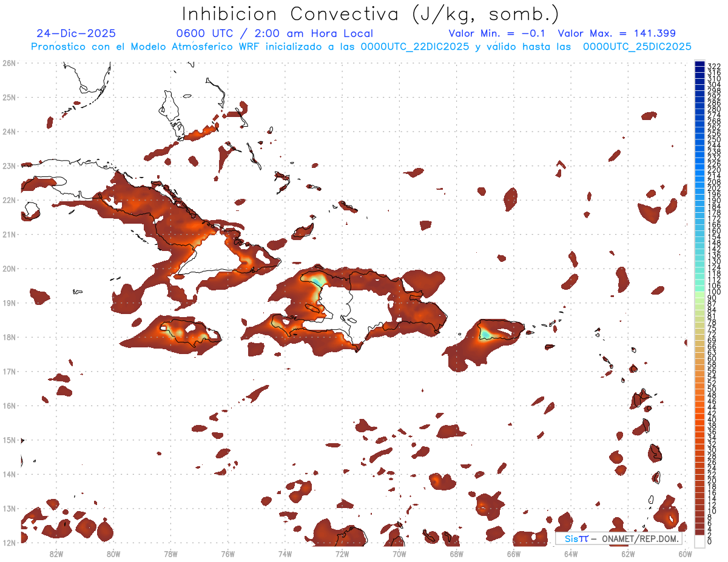Screen dimensions: 728x562
Task: Click the 15N latitude label
Action: pos(8,440)
